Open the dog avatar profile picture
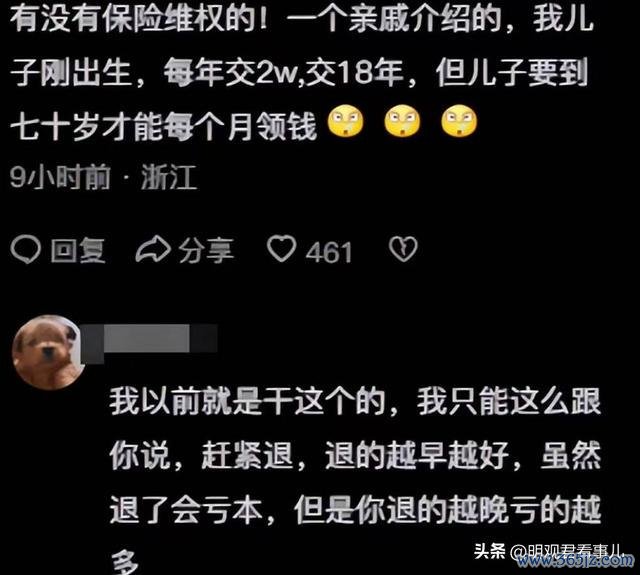 48,352
